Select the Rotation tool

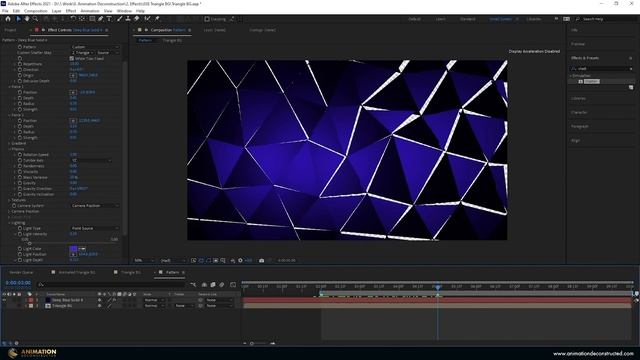[x=73, y=19]
